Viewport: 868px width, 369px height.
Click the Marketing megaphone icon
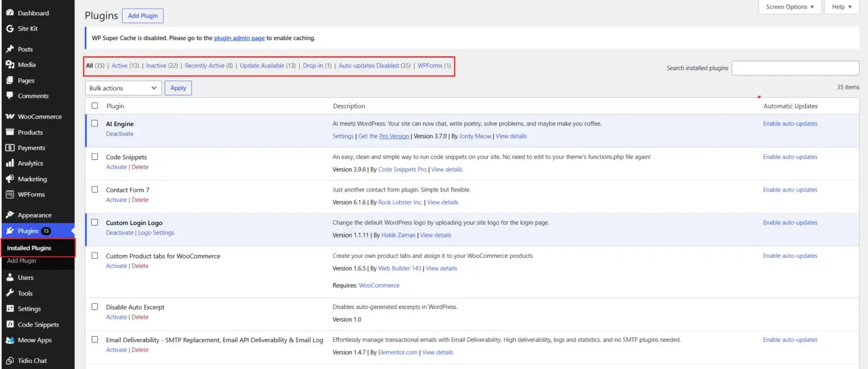10,179
